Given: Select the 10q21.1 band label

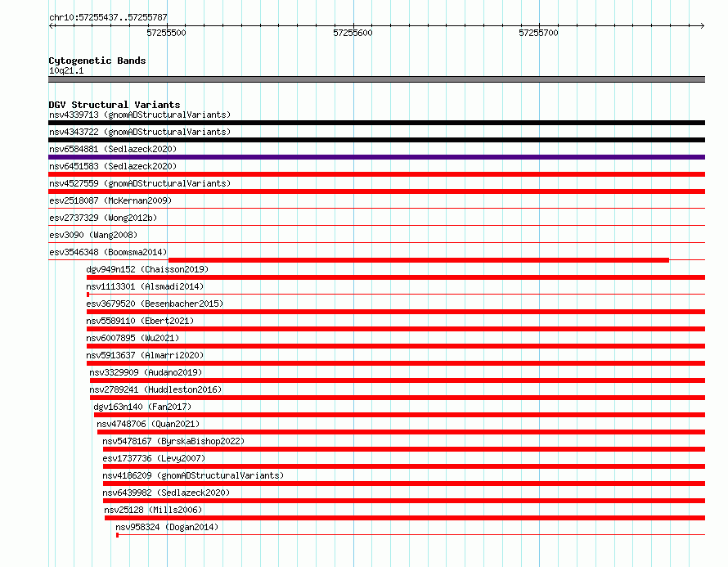Looking at the screenshot, I should 66,70.
